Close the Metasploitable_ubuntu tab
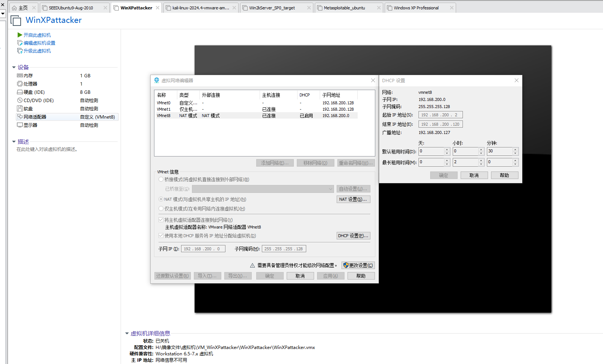The width and height of the screenshot is (603, 364). click(379, 8)
